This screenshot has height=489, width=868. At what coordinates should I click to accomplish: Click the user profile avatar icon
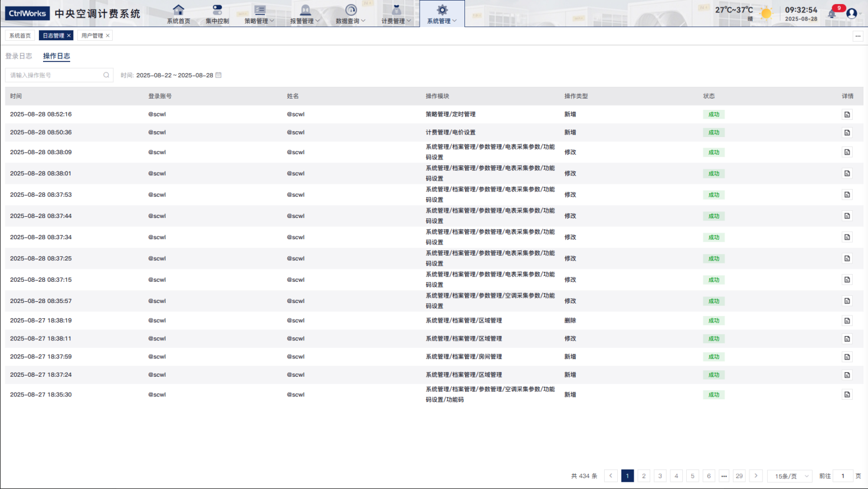click(851, 13)
